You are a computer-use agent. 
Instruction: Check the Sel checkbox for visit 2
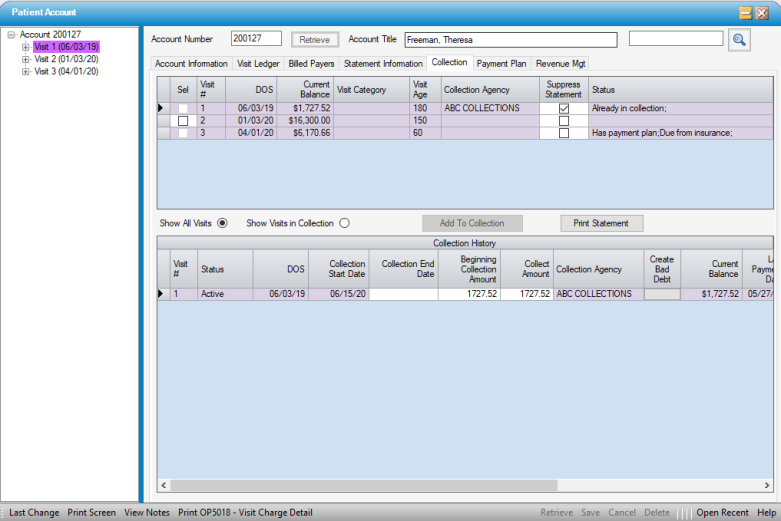click(x=183, y=121)
